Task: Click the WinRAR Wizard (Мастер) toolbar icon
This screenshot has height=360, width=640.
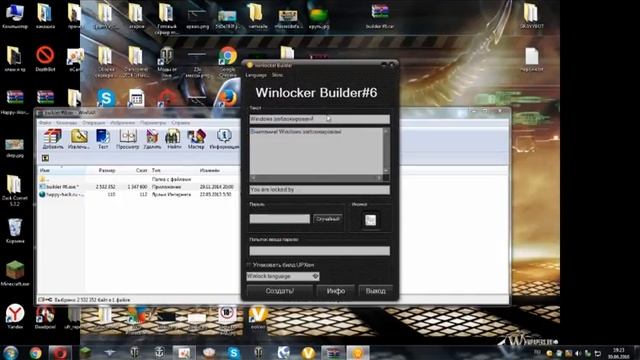Action: [x=196, y=139]
